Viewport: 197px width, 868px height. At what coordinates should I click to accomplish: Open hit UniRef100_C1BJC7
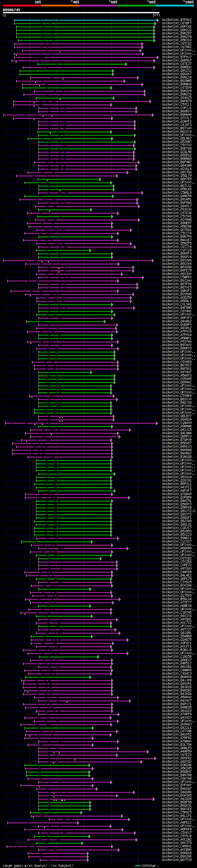click(177, 528)
